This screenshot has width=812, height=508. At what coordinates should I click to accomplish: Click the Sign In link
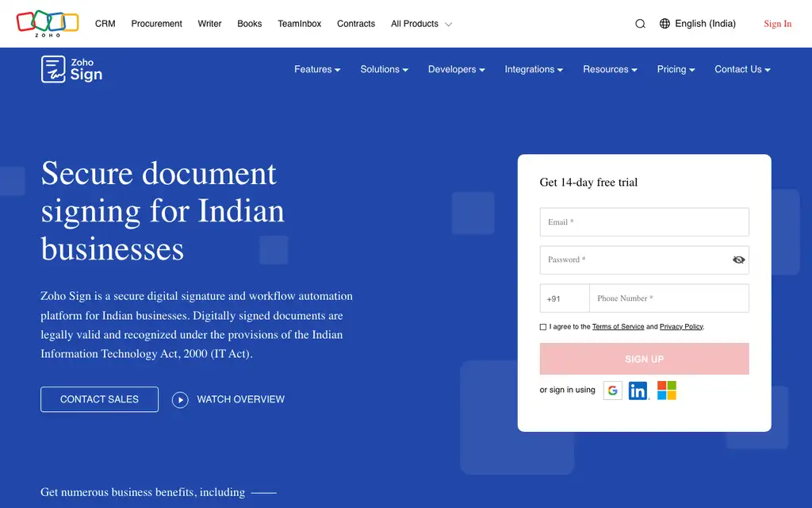pyautogui.click(x=777, y=24)
